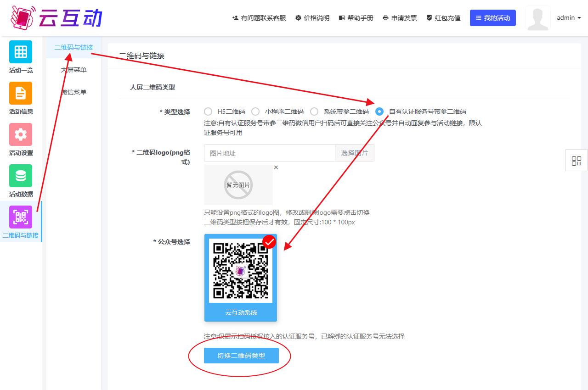Image resolution: width=588 pixels, height=390 pixels.
Task: Open the admin account dropdown
Action: pos(569,18)
